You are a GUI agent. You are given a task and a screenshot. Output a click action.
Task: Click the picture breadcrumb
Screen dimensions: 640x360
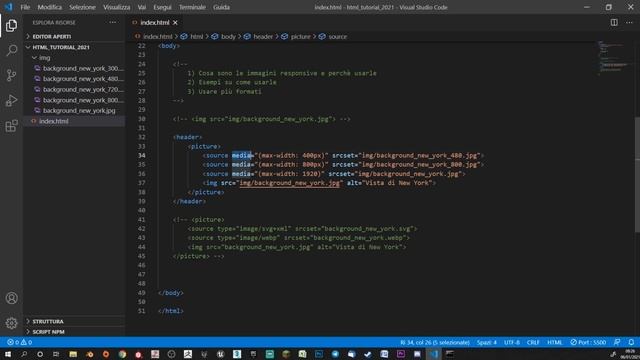pyautogui.click(x=296, y=36)
